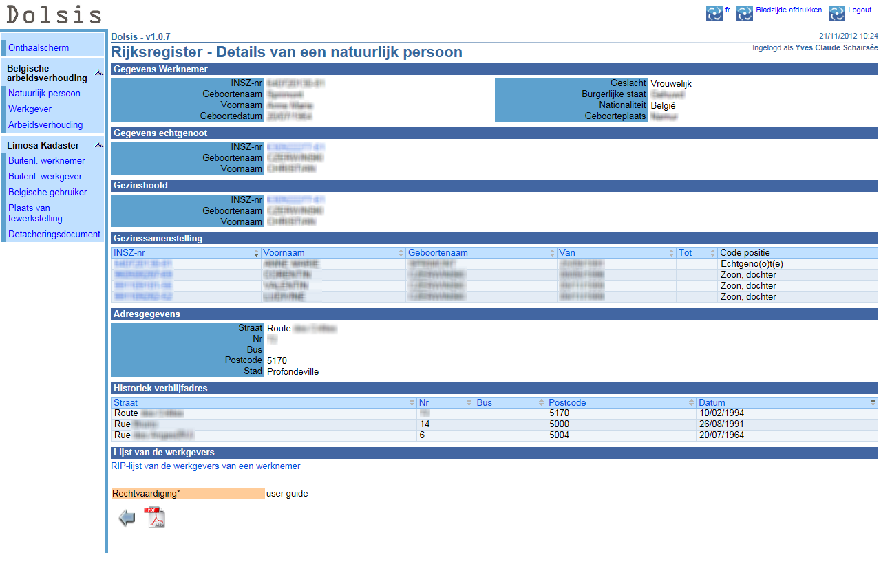Viewport: 881px width, 588px height.
Task: Click postcode 5004 in address history
Action: (559, 435)
